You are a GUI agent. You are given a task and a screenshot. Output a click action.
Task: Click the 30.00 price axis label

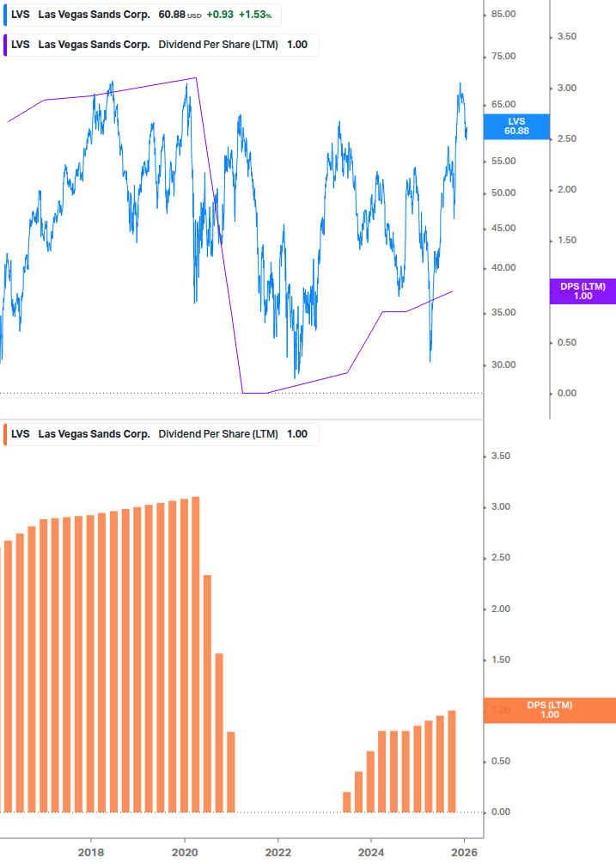503,365
